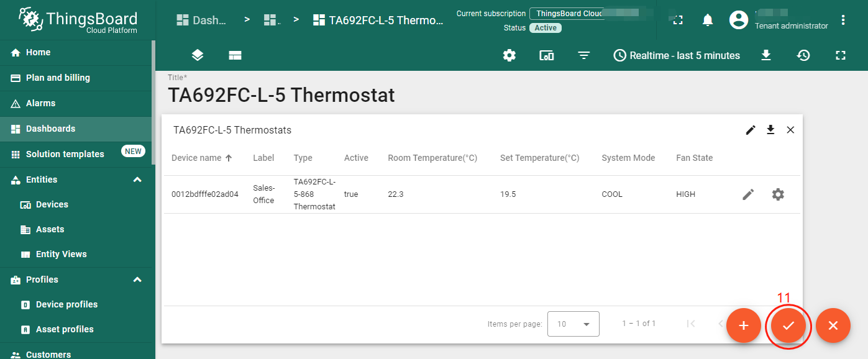The width and height of the screenshot is (868, 359).
Task: Open entity aliases icon
Action: pyautogui.click(x=547, y=55)
